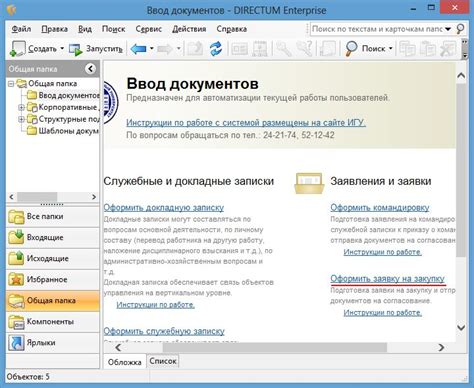Viewport: 474px width, 388px height.
Task: Select the Ввод документов folder in the tree
Action: [64, 95]
